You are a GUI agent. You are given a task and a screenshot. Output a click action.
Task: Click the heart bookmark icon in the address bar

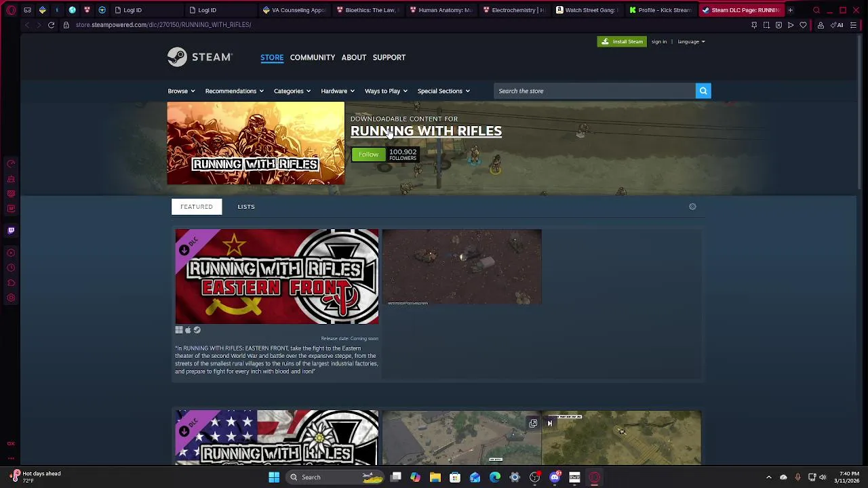[x=803, y=25]
